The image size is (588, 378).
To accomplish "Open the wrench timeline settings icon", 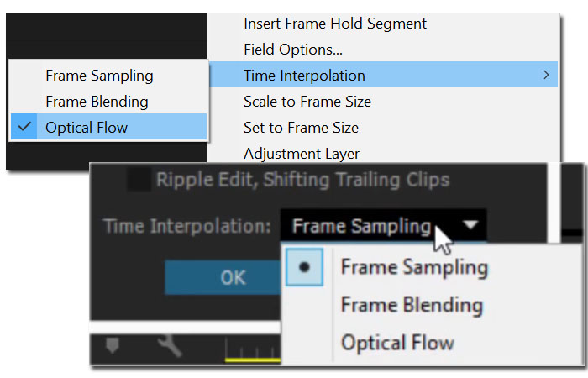I will point(170,347).
